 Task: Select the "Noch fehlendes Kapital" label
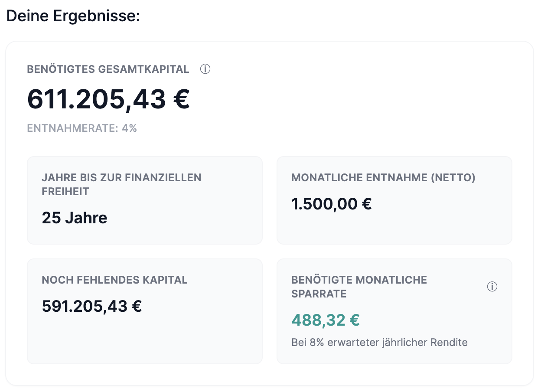tap(114, 280)
